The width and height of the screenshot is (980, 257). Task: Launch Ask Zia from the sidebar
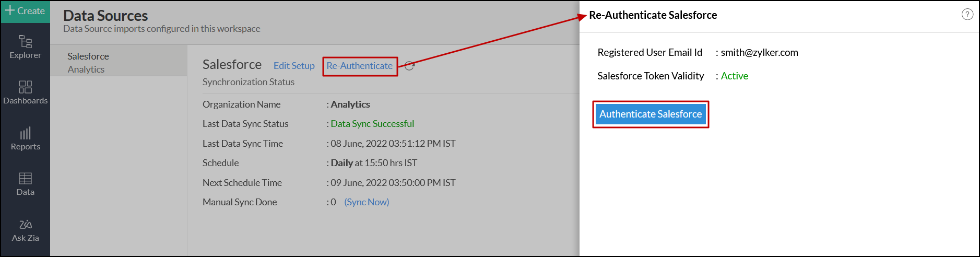point(25,230)
